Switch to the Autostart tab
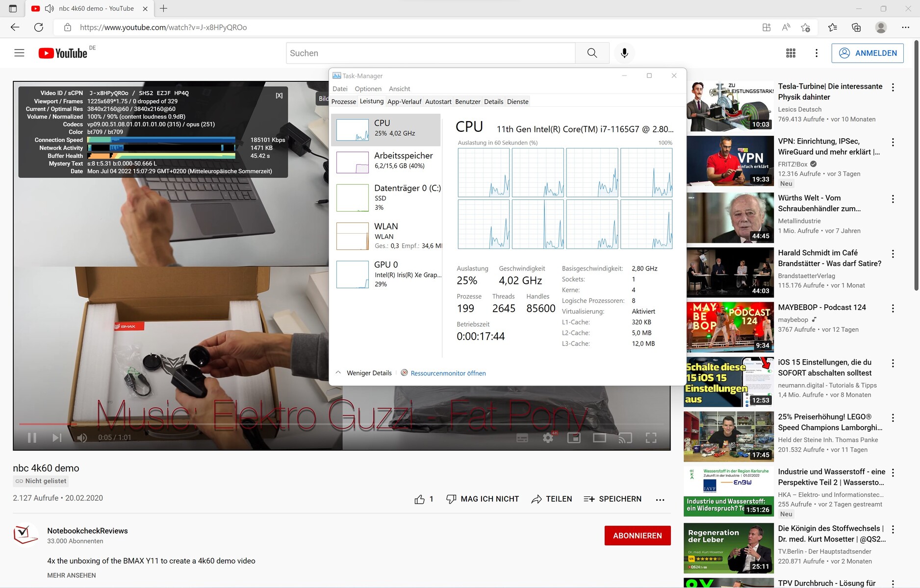This screenshot has width=920, height=588. pos(438,101)
